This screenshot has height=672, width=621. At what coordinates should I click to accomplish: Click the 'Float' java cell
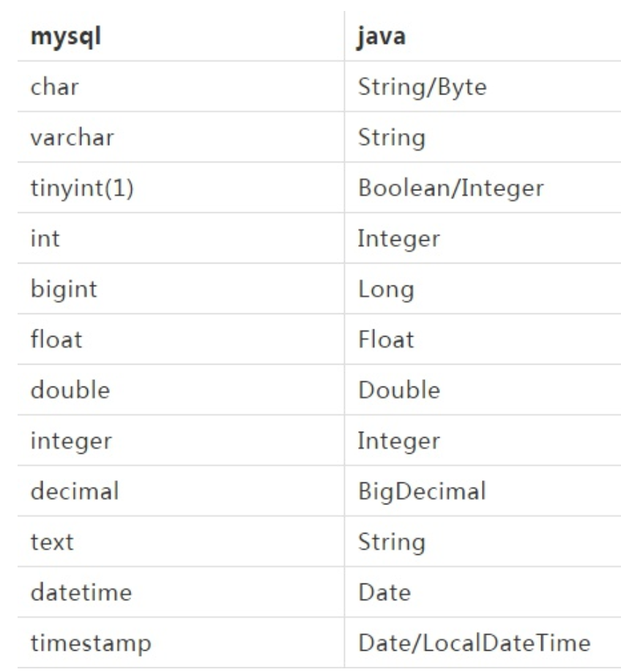click(x=386, y=340)
